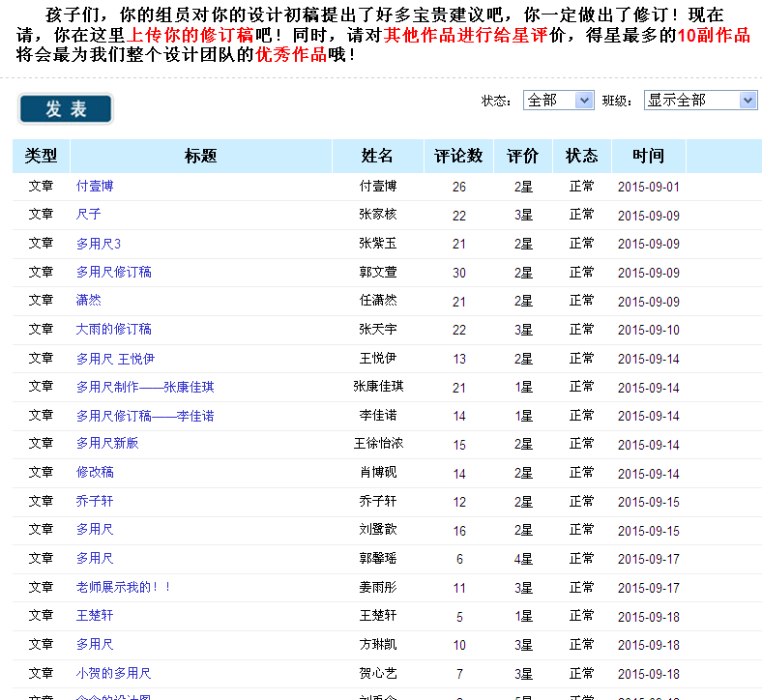Open the article titled 尺子
The width and height of the screenshot is (762, 700).
click(88, 215)
